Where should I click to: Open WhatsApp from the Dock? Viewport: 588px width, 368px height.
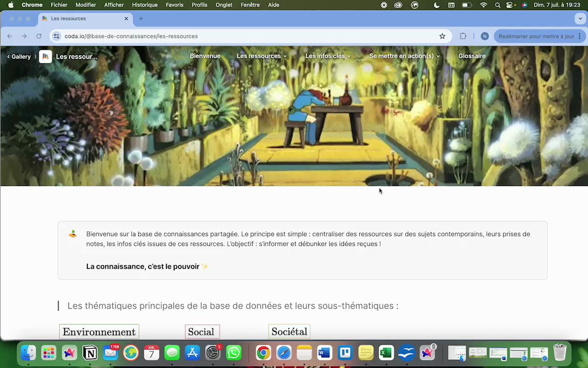[234, 353]
